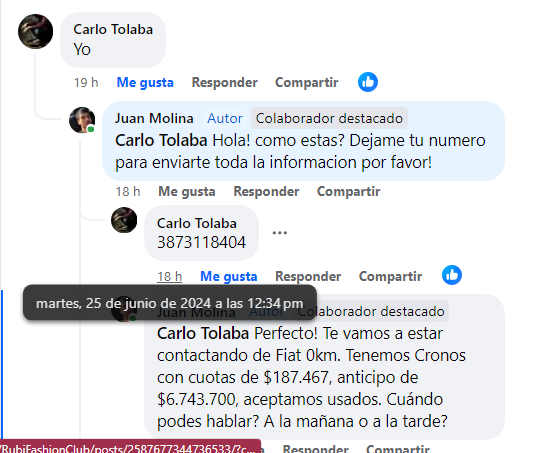Click the like reaction icon under phone number comment
Viewport: 539px width, 453px height.
[452, 275]
